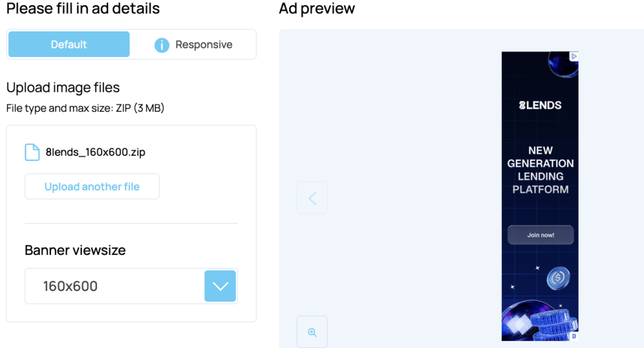Click the Ad preview heading
Viewport: 644px width, 348px height.
coord(317,9)
